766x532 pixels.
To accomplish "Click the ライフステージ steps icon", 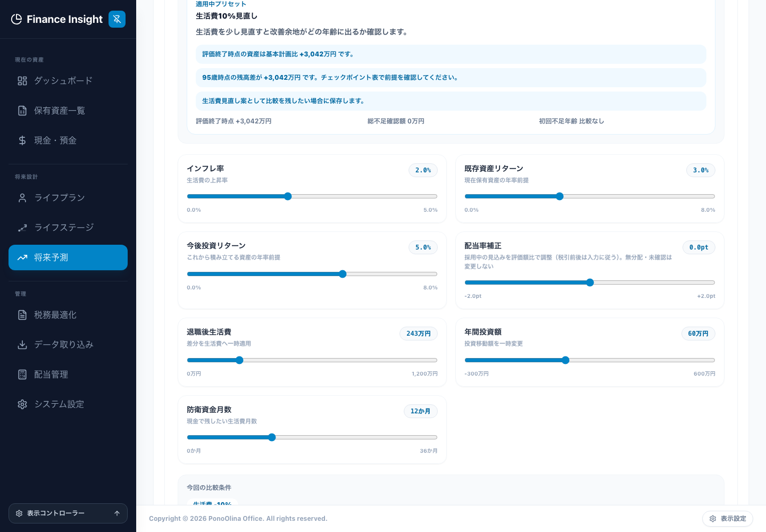I will coord(22,228).
